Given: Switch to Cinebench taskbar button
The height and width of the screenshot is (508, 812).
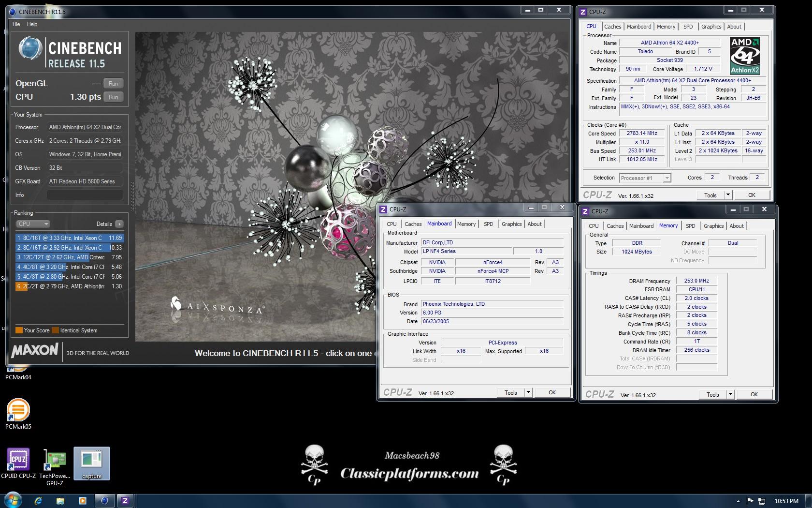Looking at the screenshot, I should click(104, 501).
